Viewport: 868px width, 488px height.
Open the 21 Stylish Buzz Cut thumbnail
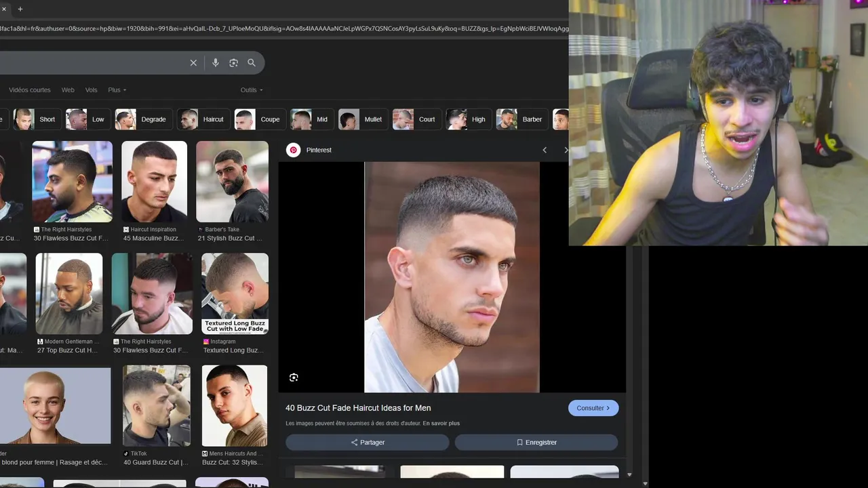pos(232,181)
